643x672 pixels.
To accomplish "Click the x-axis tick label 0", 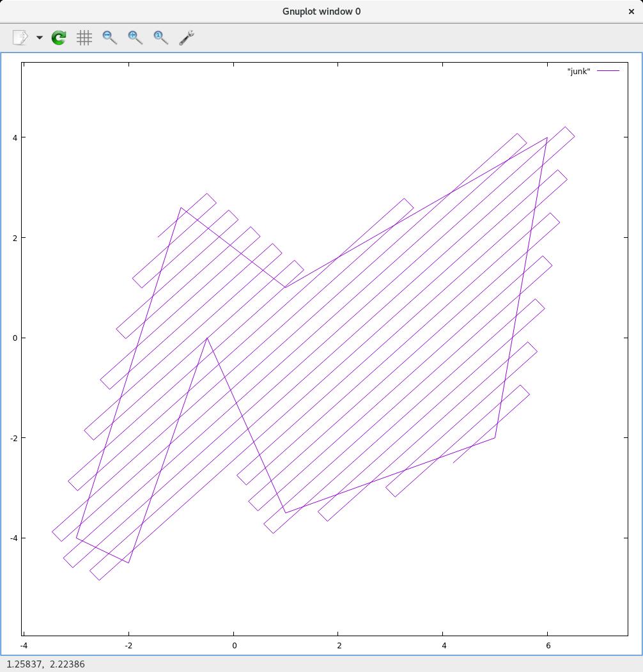I will 234,645.
